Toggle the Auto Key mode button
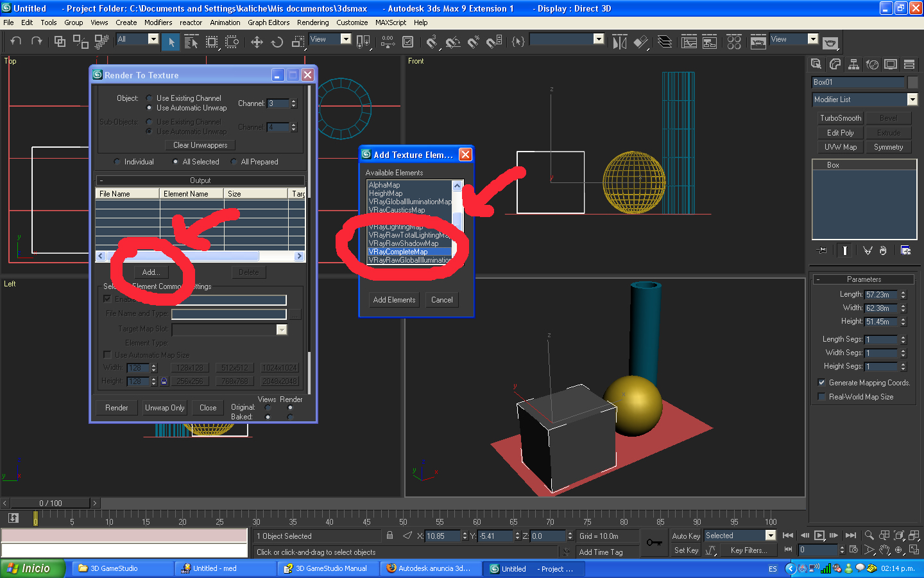The image size is (924, 578). 686,536
